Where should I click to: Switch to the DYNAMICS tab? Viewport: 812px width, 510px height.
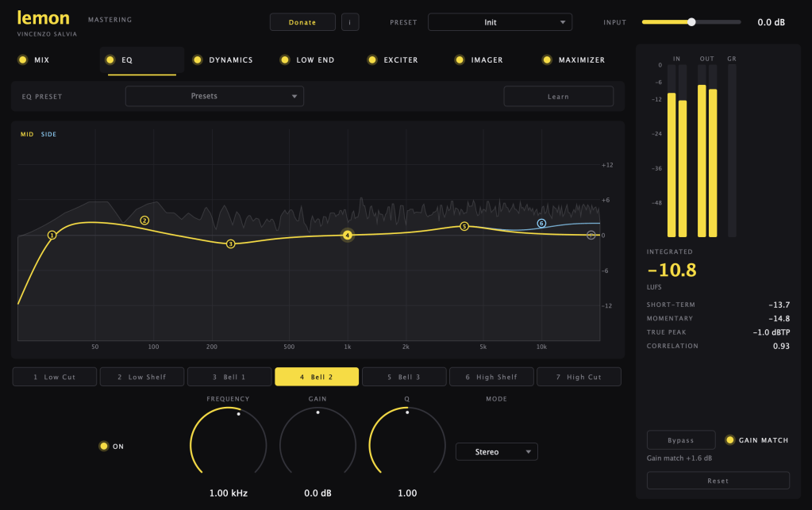230,60
